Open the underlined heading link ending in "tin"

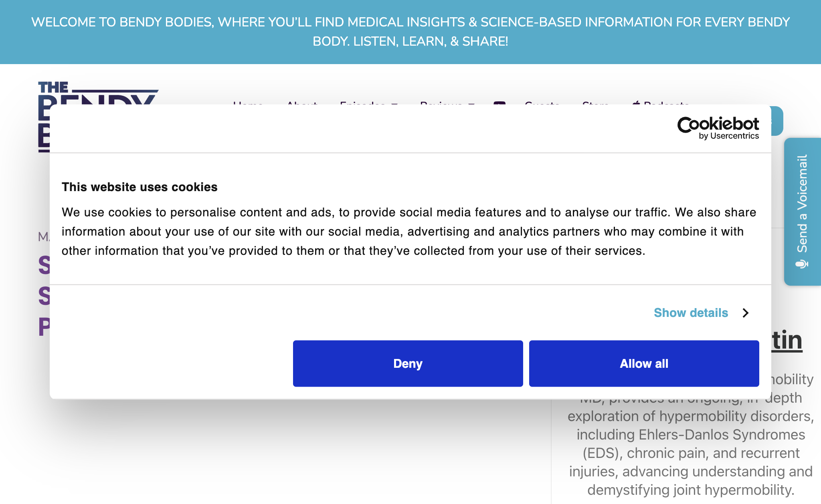click(x=787, y=341)
